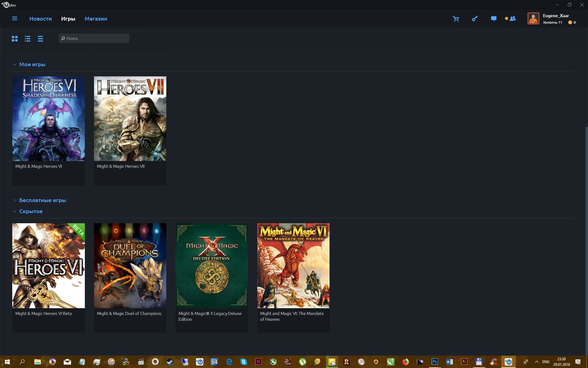
Task: Collapse the Мои игры section
Action: pyautogui.click(x=14, y=64)
